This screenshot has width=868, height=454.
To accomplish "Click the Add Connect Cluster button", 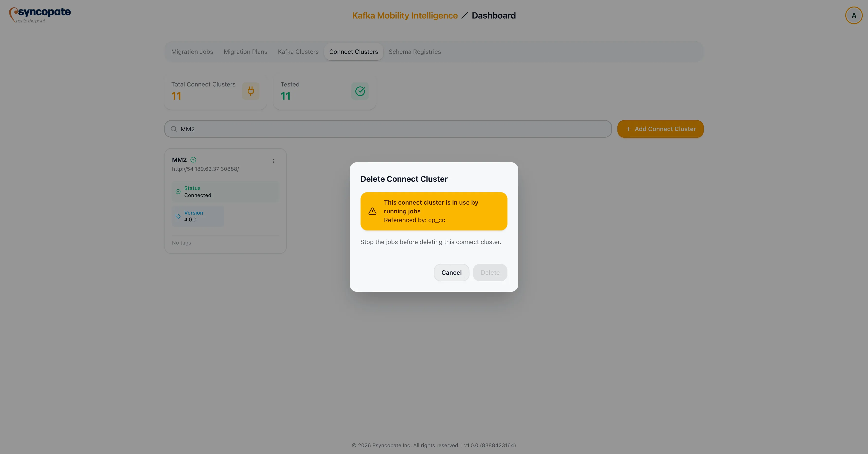I will pos(660,129).
